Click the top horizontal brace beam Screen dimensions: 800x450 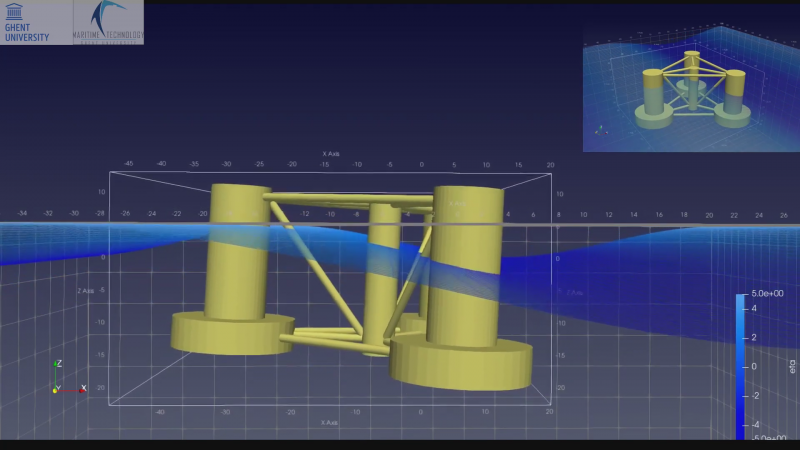350,197
